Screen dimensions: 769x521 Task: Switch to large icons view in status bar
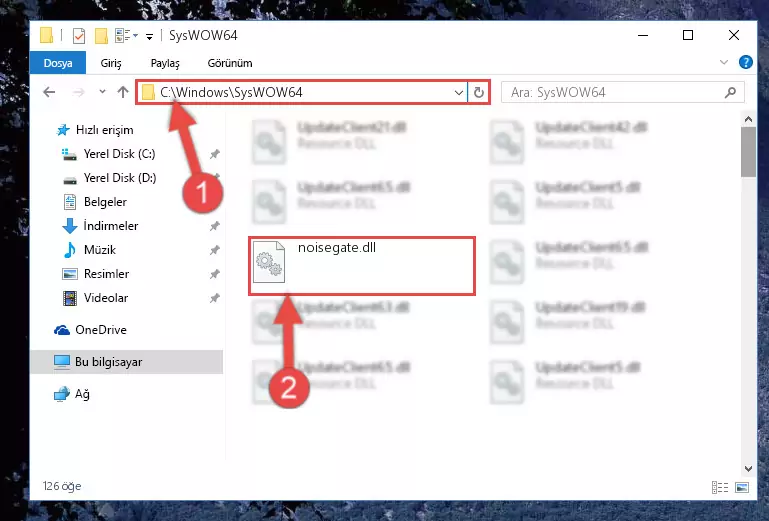(x=742, y=487)
